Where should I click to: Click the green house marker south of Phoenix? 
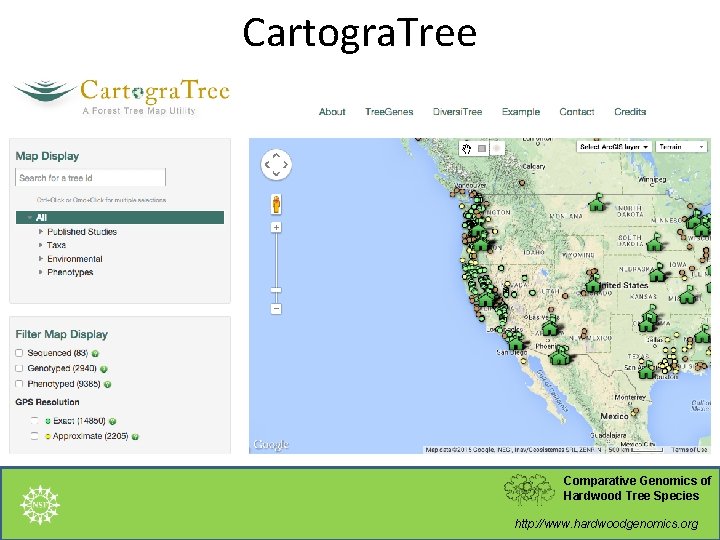559,356
